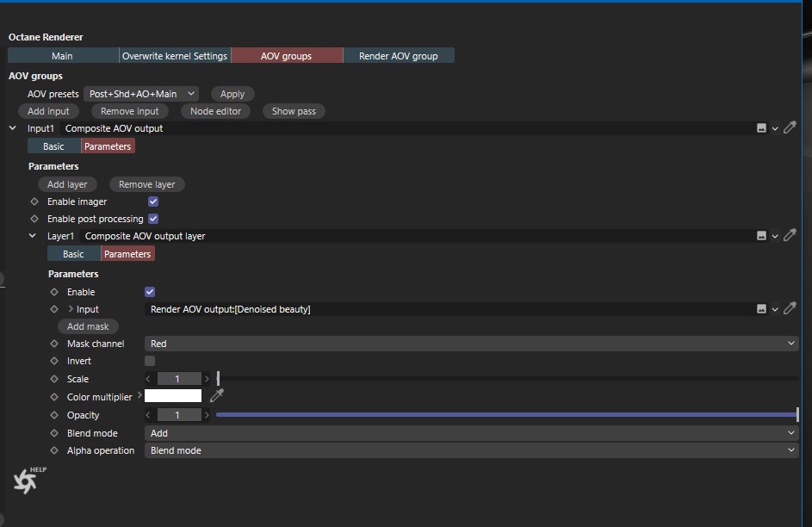Select Parameters tab under Input1
Image resolution: width=812 pixels, height=527 pixels.
click(x=108, y=146)
